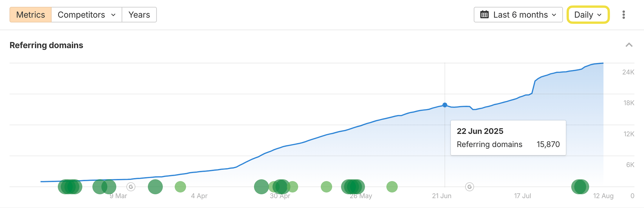Open the Competitors dropdown
The height and width of the screenshot is (208, 644).
86,15
